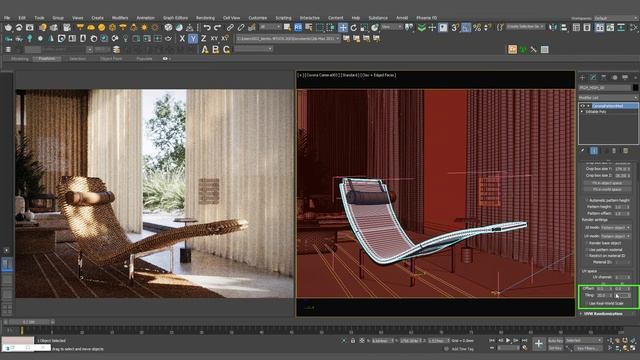Open the Rendering menu

(x=205, y=18)
